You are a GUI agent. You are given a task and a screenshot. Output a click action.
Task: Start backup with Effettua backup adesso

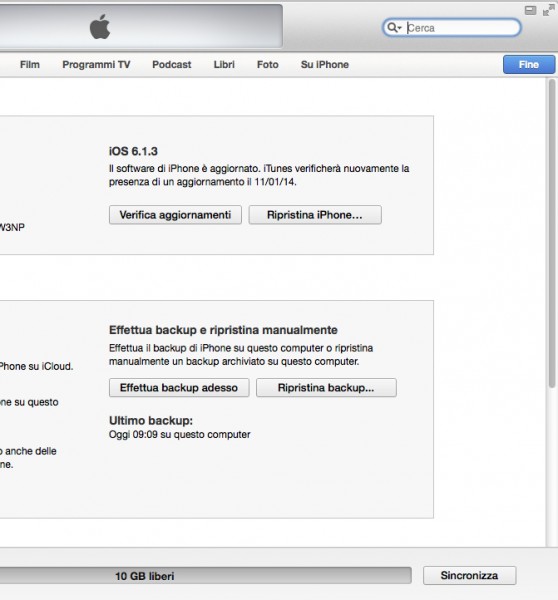pyautogui.click(x=179, y=388)
